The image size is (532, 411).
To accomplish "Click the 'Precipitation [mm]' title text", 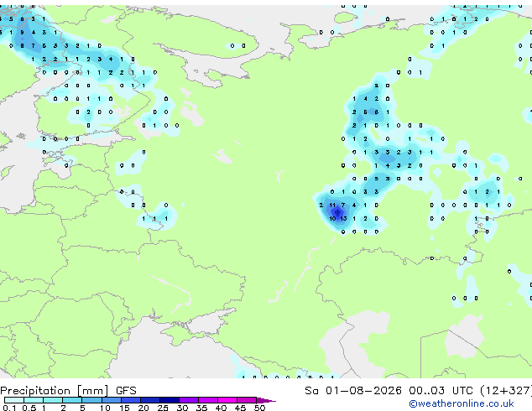I will pos(55,391).
